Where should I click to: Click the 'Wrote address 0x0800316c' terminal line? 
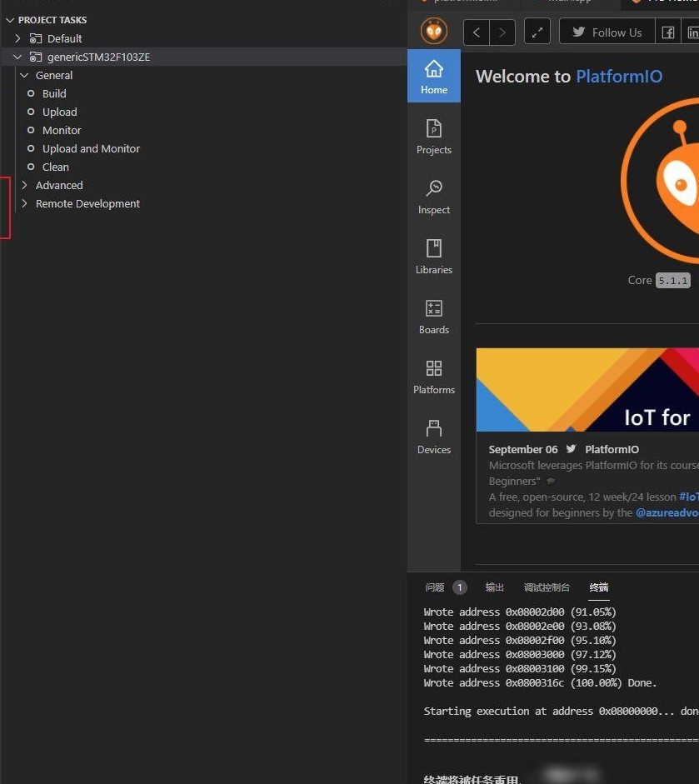coord(540,683)
